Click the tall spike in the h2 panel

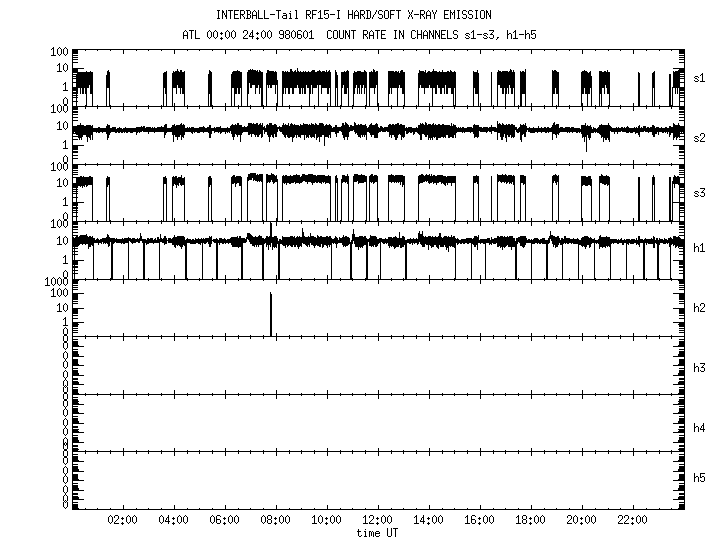(x=271, y=315)
